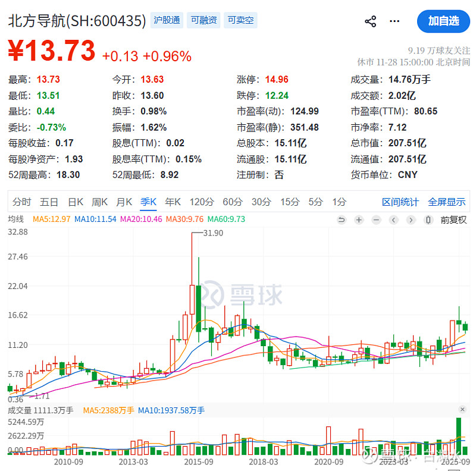476x471 pixels.
Task: Select the 季K chart tab
Action: tap(148, 202)
